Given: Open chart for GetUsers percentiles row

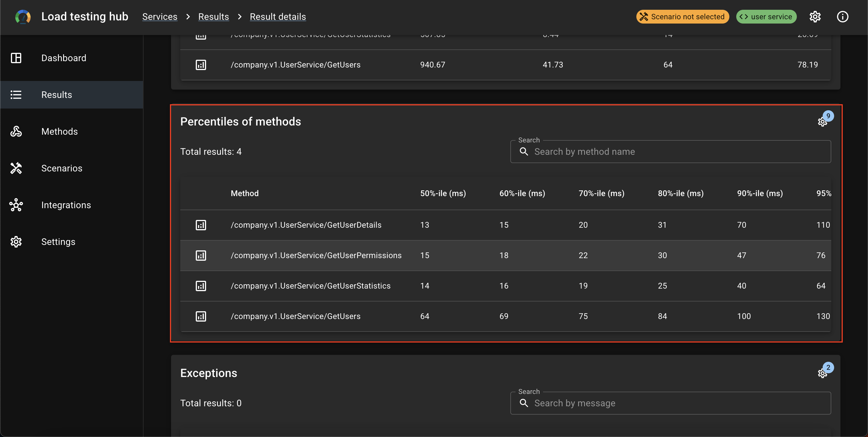Looking at the screenshot, I should 201,316.
